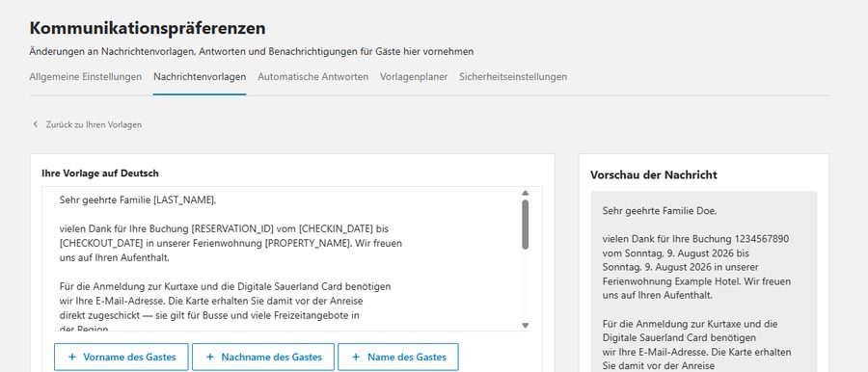The width and height of the screenshot is (868, 372).
Task: Click the [CHECKIN_DATE] placeholder text
Action: (x=336, y=228)
